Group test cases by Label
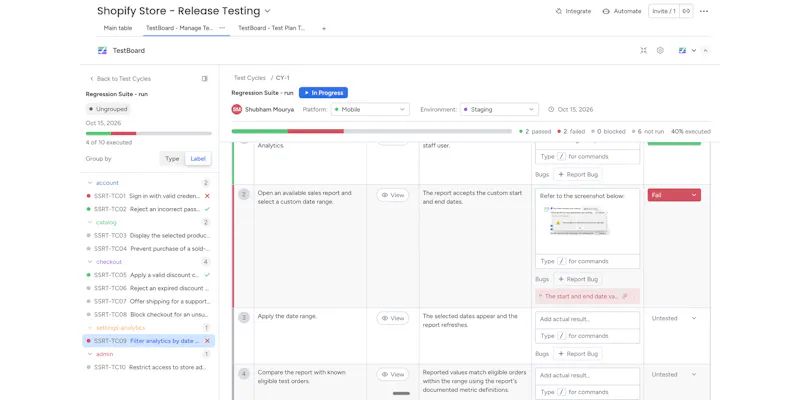The width and height of the screenshot is (800, 400). pos(198,159)
